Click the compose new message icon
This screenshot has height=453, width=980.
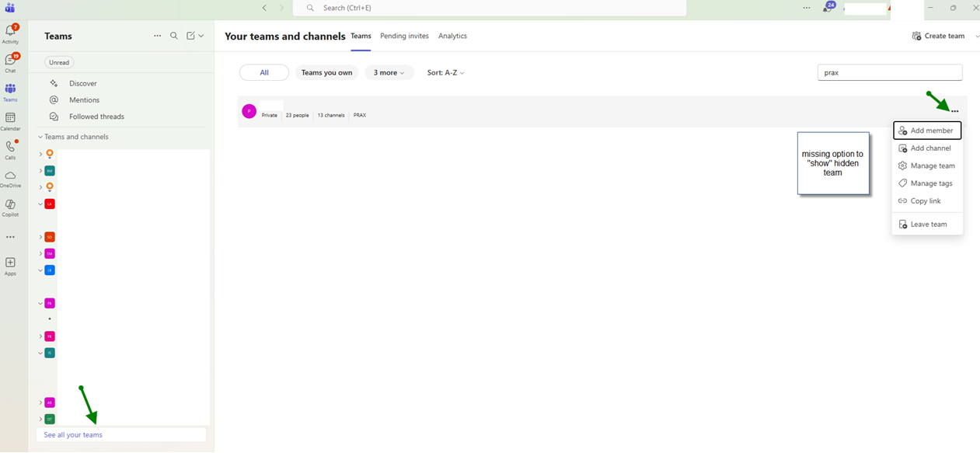pos(190,36)
